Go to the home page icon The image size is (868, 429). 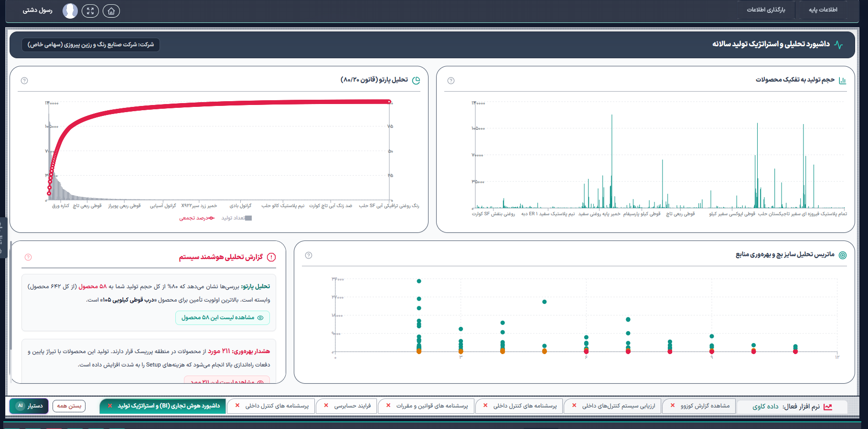(111, 11)
